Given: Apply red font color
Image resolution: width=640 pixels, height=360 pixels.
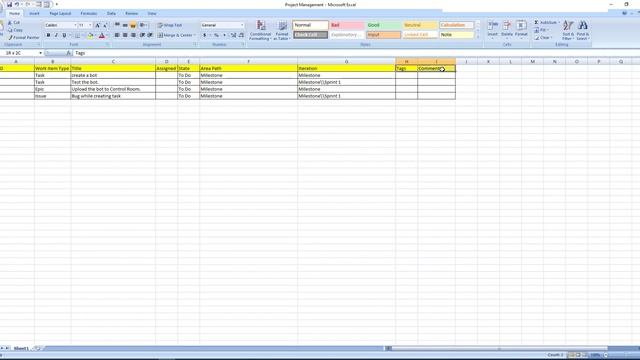Looking at the screenshot, I should pos(102,36).
